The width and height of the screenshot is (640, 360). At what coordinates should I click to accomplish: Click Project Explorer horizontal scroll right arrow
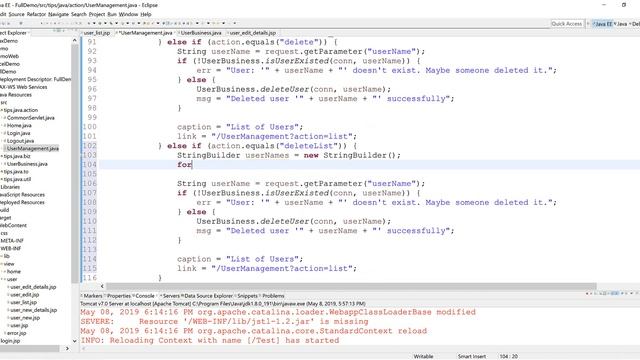pos(67,349)
